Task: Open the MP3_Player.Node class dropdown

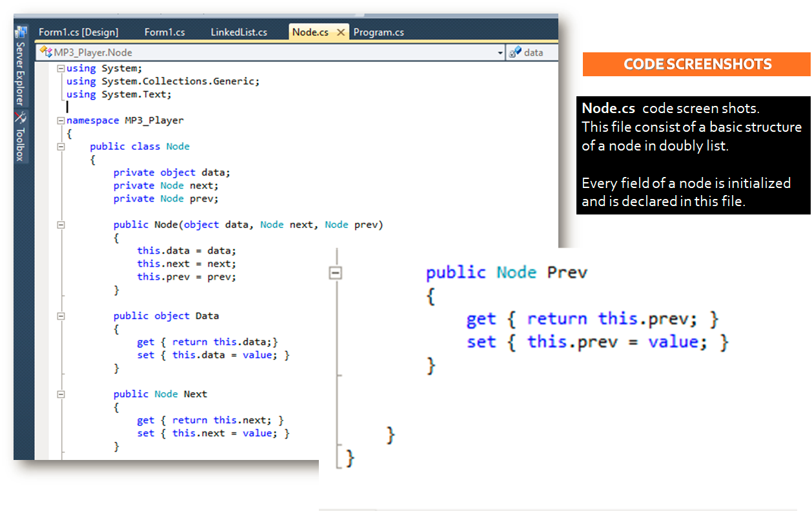Action: point(500,53)
